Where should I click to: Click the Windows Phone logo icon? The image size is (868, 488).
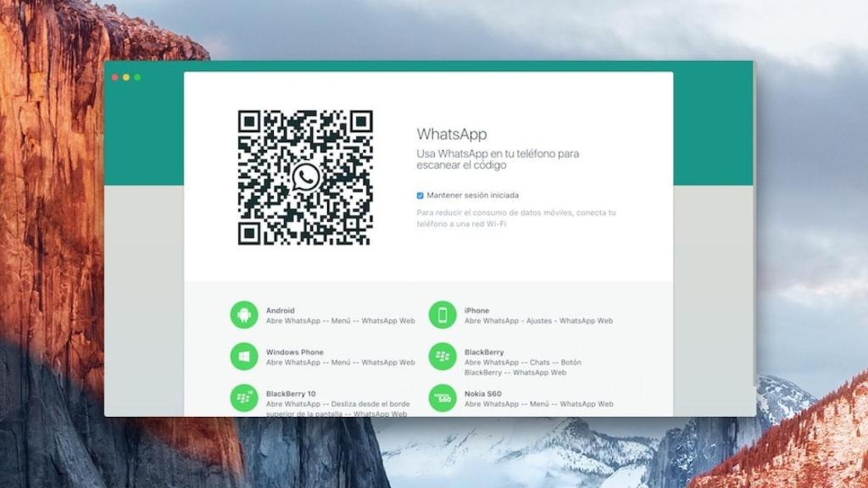(244, 357)
